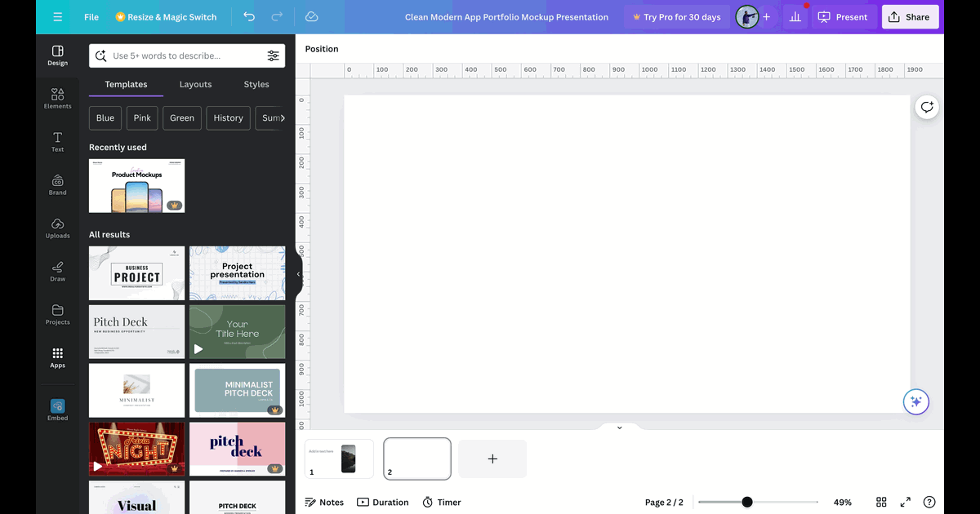Image resolution: width=980 pixels, height=514 pixels.
Task: Open the Embed app
Action: click(57, 410)
